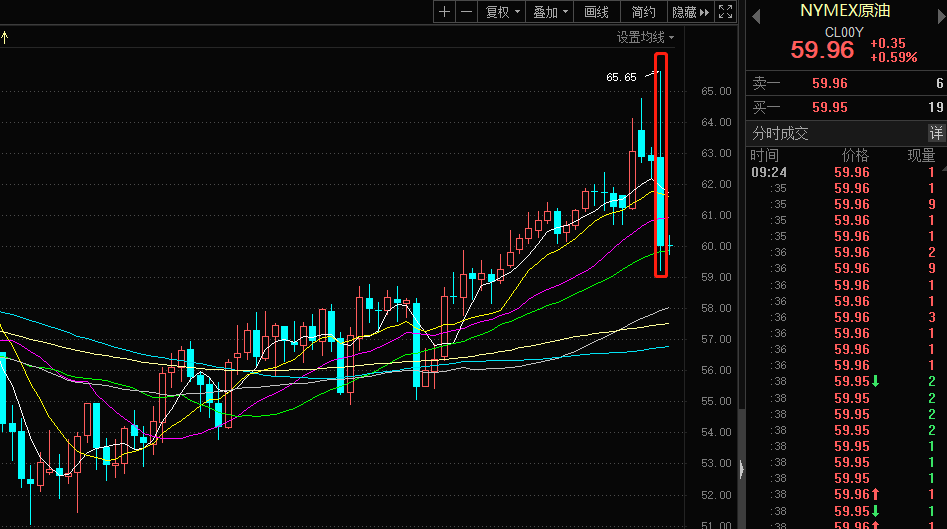Zoom out the chart with minus button
947x529 pixels.
point(466,11)
